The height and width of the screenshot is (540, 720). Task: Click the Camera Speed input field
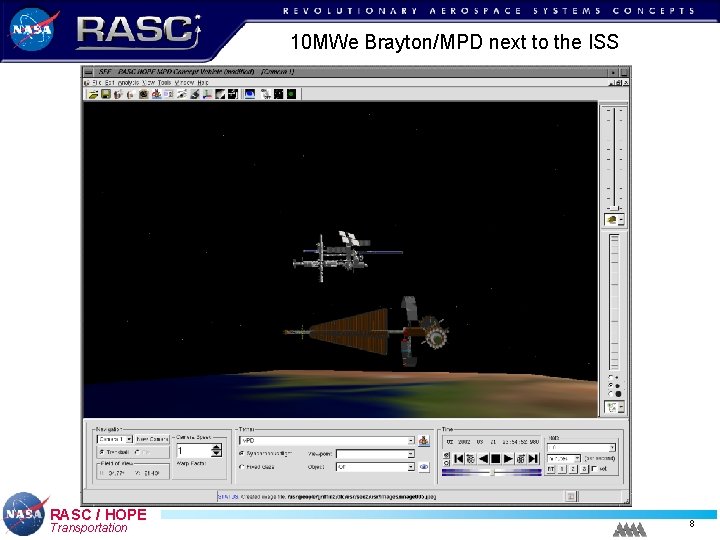(193, 450)
